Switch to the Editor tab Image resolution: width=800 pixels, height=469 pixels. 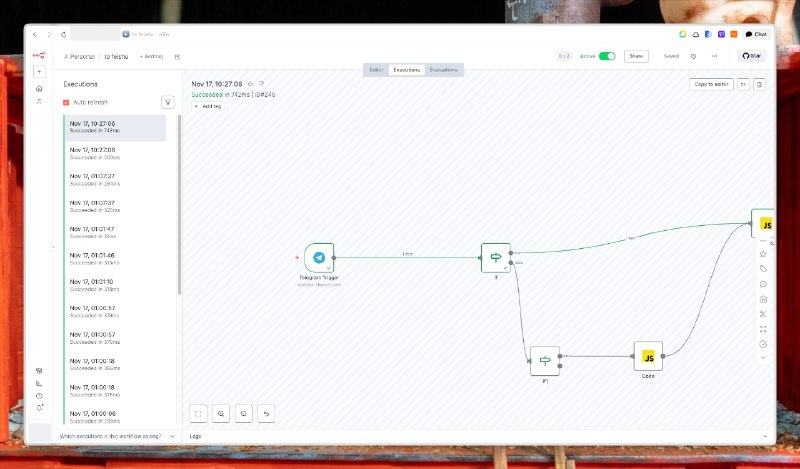point(376,70)
